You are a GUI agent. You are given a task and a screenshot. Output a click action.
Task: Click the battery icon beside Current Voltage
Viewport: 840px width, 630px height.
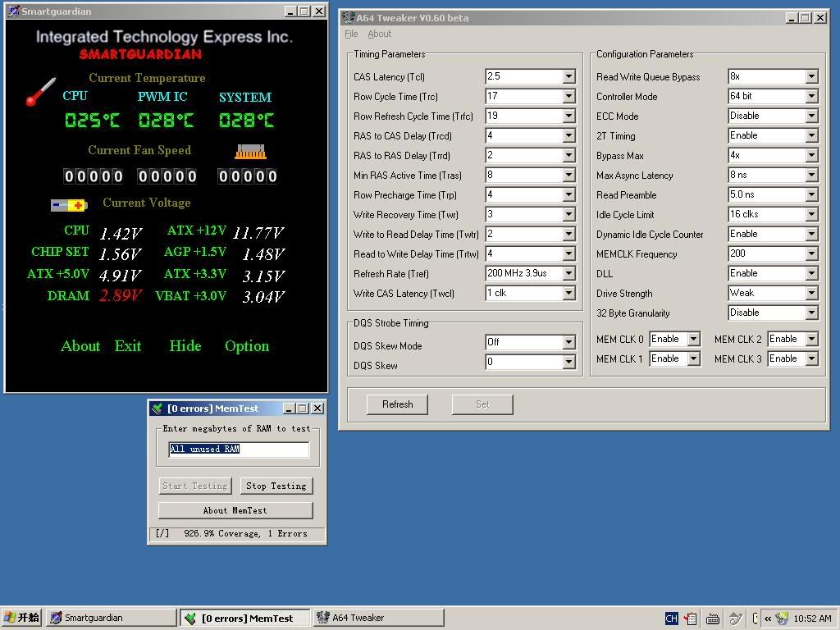[x=69, y=205]
